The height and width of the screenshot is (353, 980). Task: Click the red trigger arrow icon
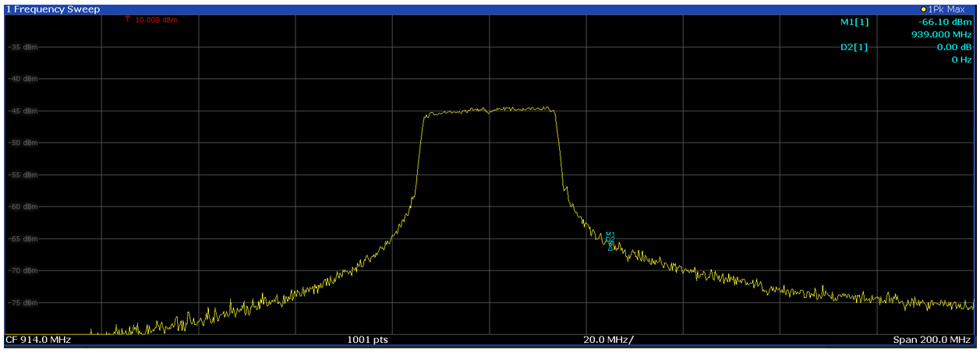click(127, 19)
